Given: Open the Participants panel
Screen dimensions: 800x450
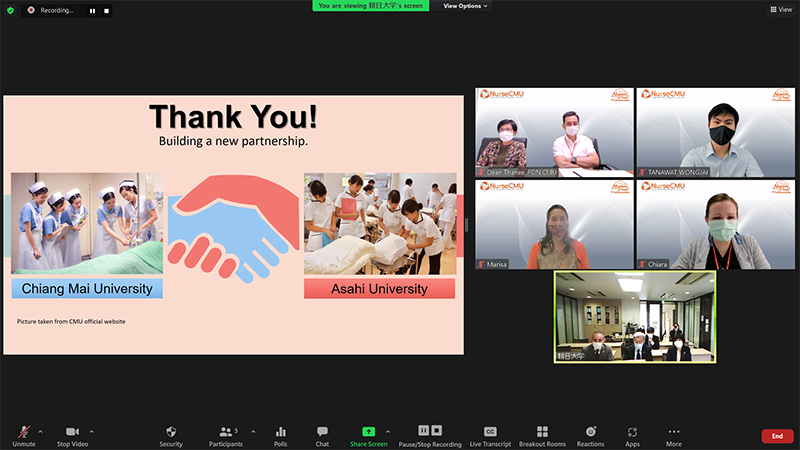Looking at the screenshot, I should (x=226, y=436).
